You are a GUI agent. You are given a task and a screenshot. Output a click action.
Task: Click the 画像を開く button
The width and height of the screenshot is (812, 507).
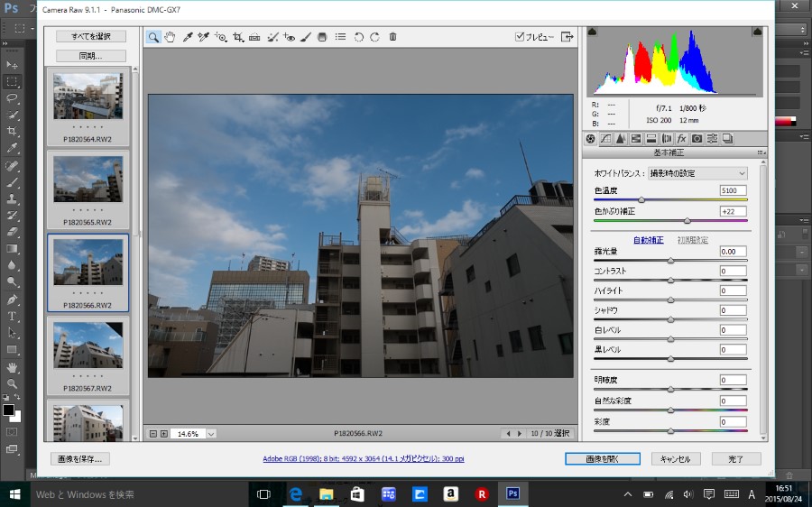[602, 458]
